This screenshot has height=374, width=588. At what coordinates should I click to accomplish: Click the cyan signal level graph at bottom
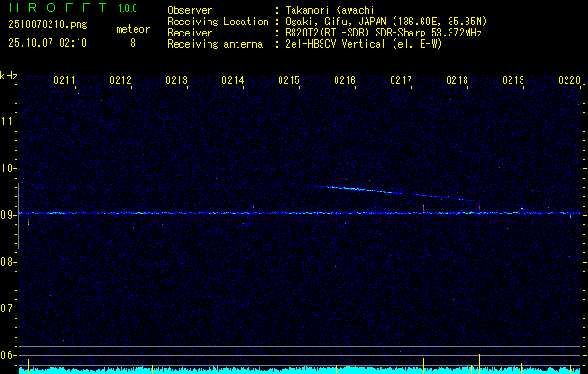pyautogui.click(x=280, y=370)
